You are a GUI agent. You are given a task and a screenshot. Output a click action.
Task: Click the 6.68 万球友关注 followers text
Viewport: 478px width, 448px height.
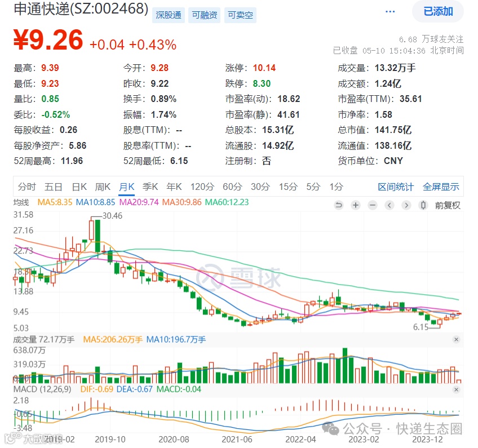click(x=431, y=39)
